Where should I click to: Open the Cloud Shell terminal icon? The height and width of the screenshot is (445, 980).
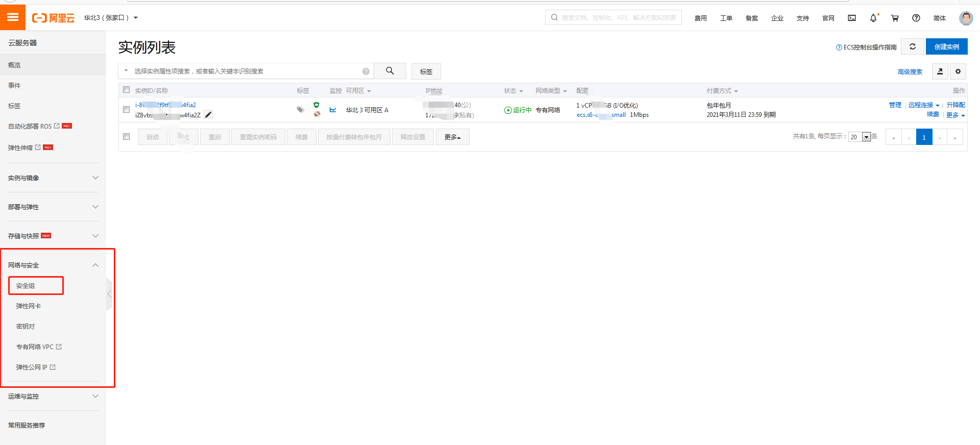852,18
